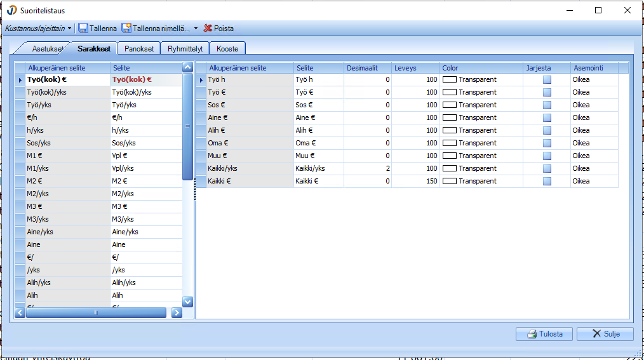Viewport: 644px width, 360px height.
Task: Click the Transparent color swatch for Työ h
Action: [x=449, y=79]
